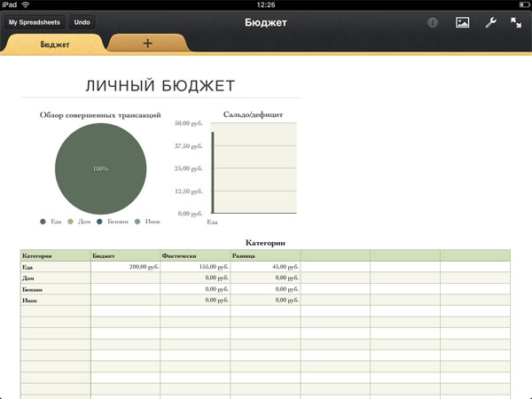Select the empty Бюджет cell for Дом
The image size is (532, 399).
point(126,278)
